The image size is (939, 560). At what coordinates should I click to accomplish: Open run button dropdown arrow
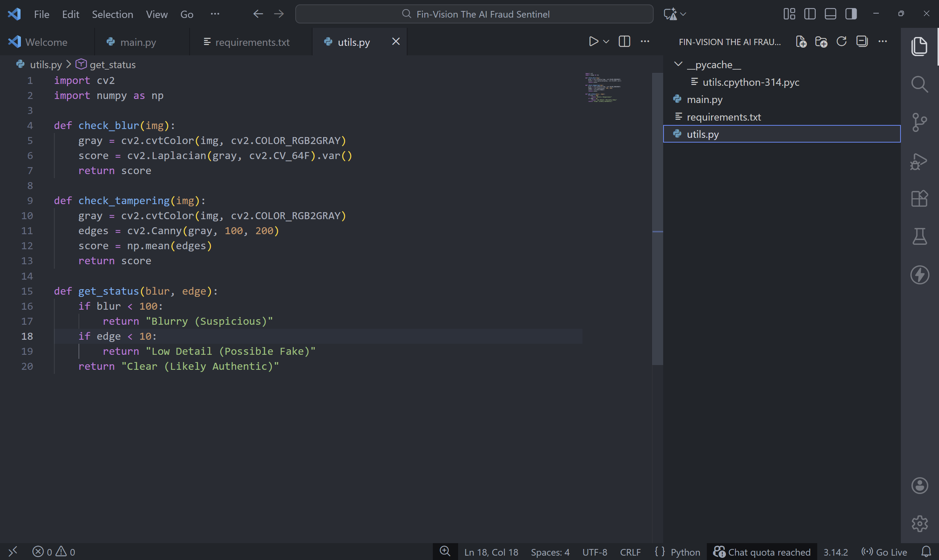[x=606, y=41]
